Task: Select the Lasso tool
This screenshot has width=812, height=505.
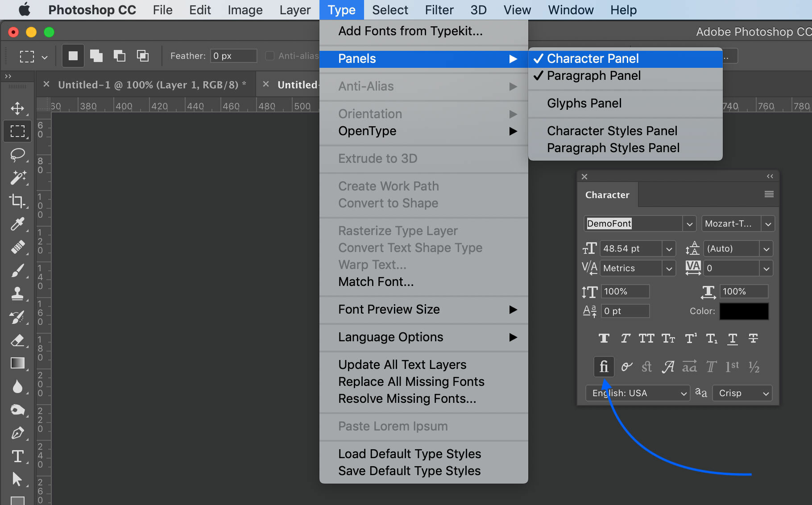Action: click(x=17, y=155)
